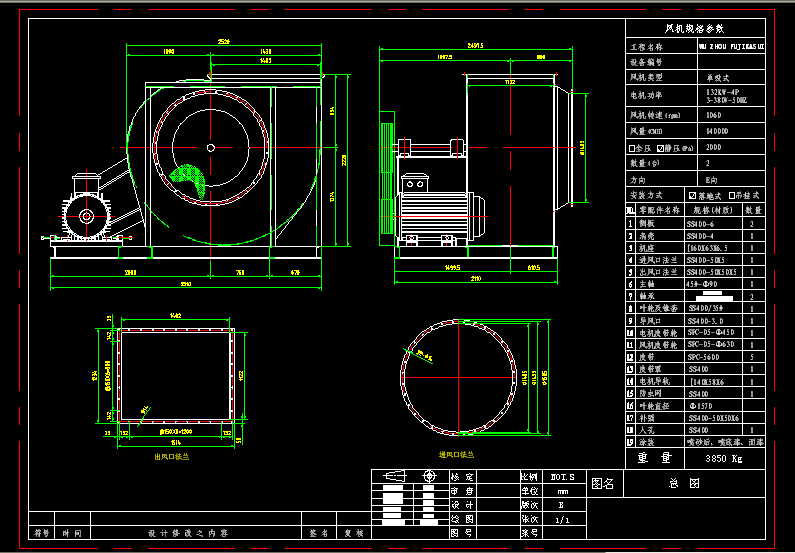Select the green hatched impeller blade
Image resolution: width=795 pixels, height=553 pixels.
point(188,179)
